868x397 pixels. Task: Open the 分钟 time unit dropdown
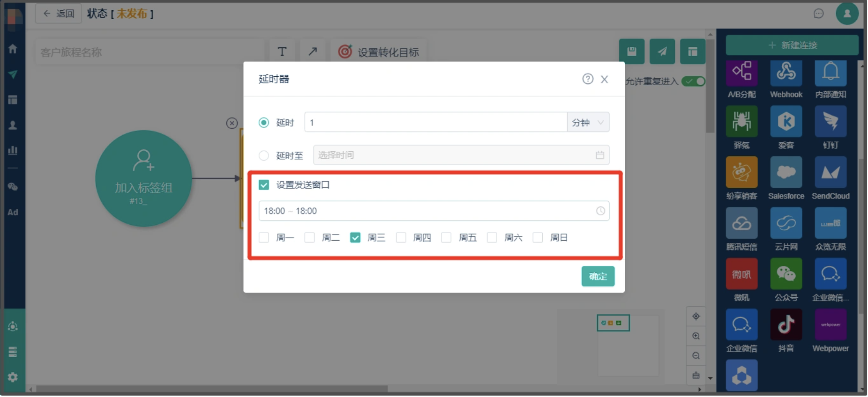(589, 123)
